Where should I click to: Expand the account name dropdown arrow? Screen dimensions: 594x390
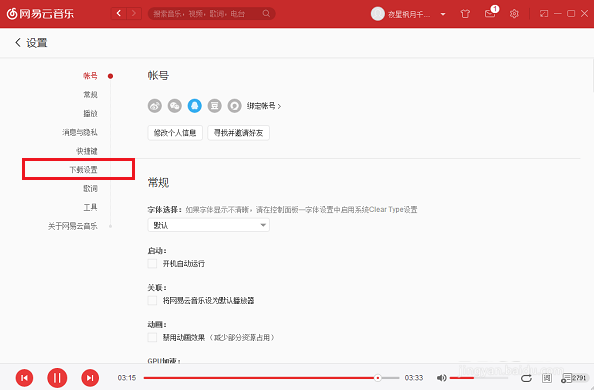442,14
